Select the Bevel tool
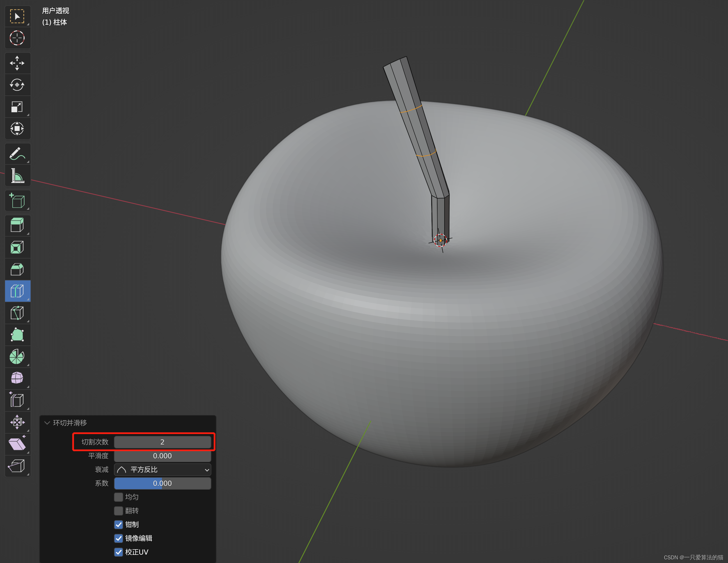Image resolution: width=728 pixels, height=563 pixels. tap(17, 269)
